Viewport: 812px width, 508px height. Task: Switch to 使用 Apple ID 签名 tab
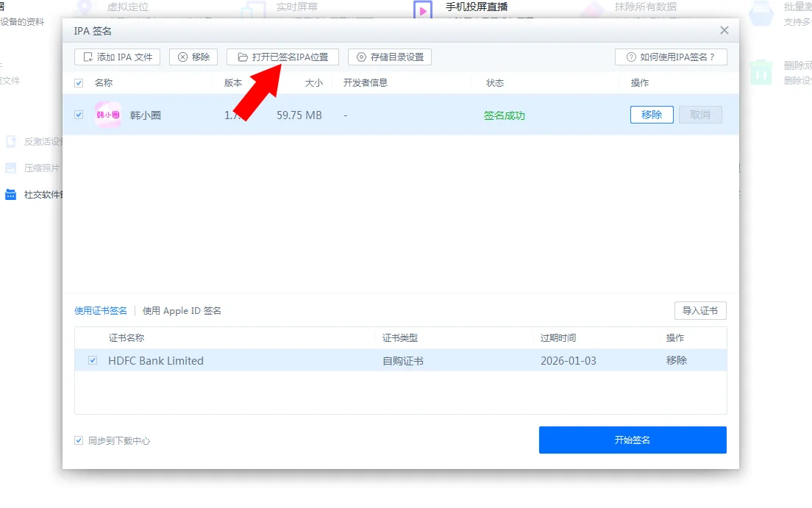(x=181, y=310)
